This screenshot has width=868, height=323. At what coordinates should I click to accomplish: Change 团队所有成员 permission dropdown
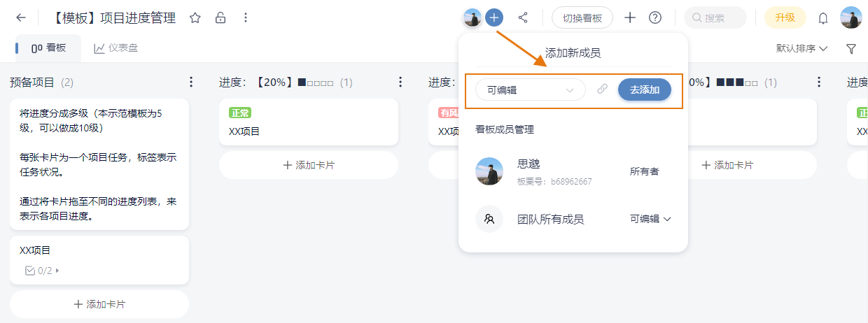pos(650,219)
